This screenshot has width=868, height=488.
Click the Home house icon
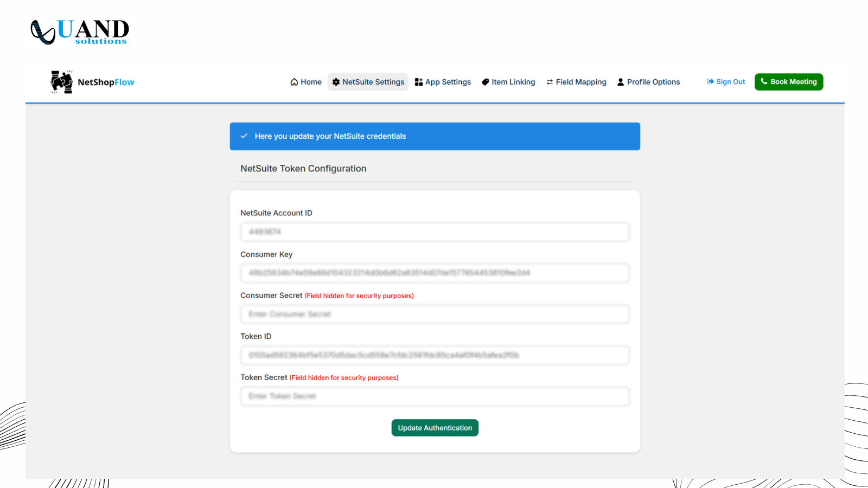[294, 82]
